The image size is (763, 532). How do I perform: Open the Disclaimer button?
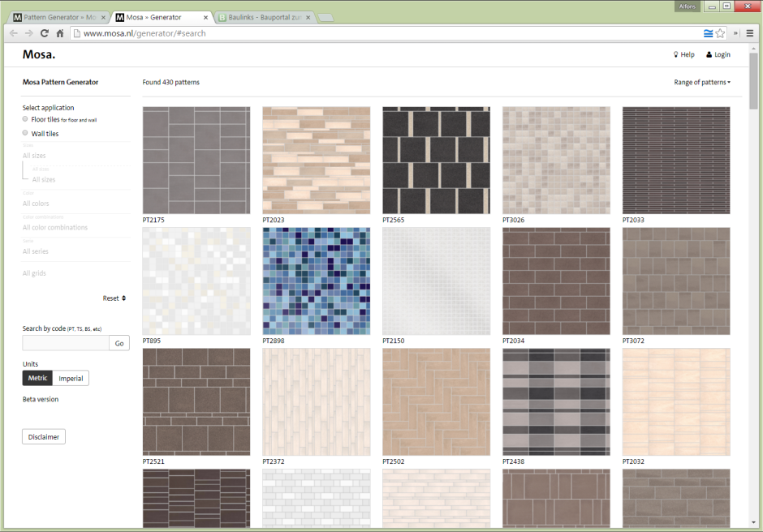[x=44, y=436]
